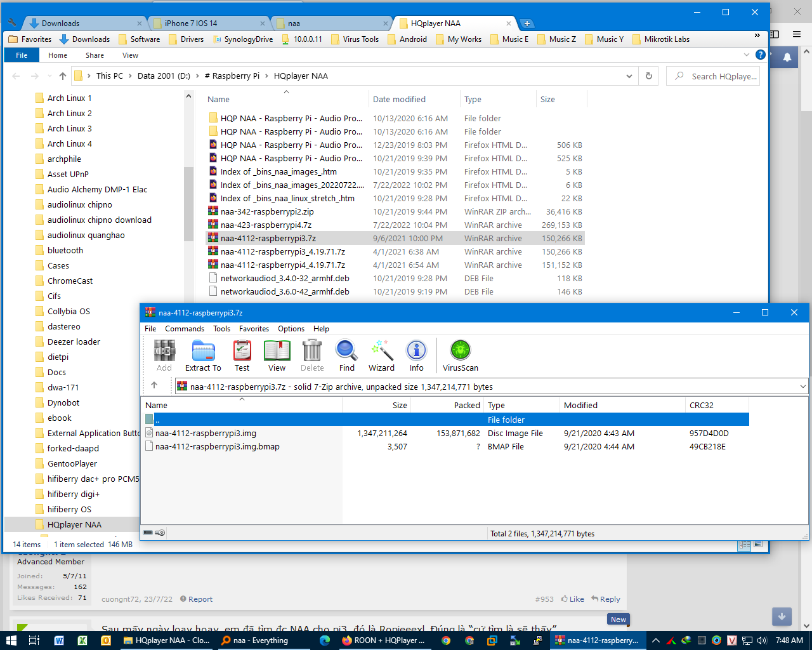Screen dimensions: 812x650
Task: Click the Report link in forum post
Action: 196,599
